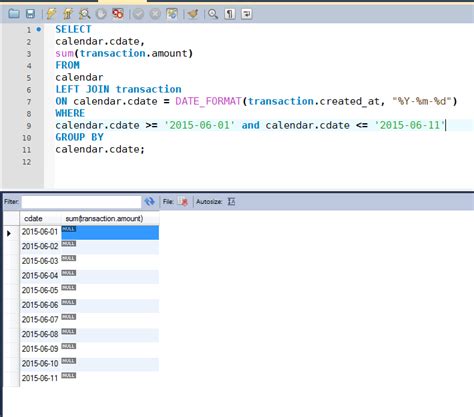Image resolution: width=474 pixels, height=417 pixels.
Task: Click the statement marker dot on line 1
Action: coord(39,29)
